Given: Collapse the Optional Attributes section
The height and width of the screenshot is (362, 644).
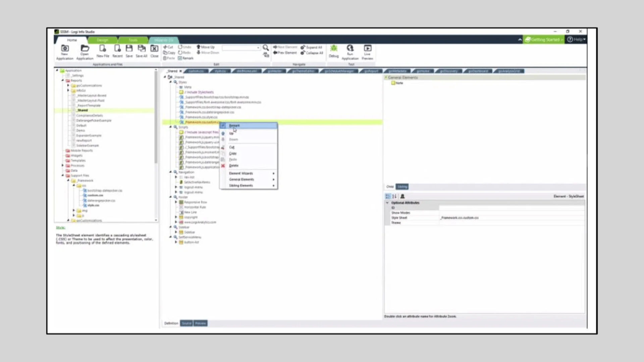Looking at the screenshot, I should 387,203.
